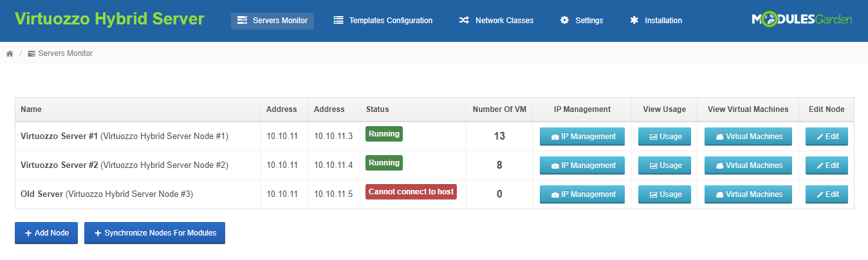
Task: Click the Cannot connect to host status badge
Action: [x=411, y=192]
